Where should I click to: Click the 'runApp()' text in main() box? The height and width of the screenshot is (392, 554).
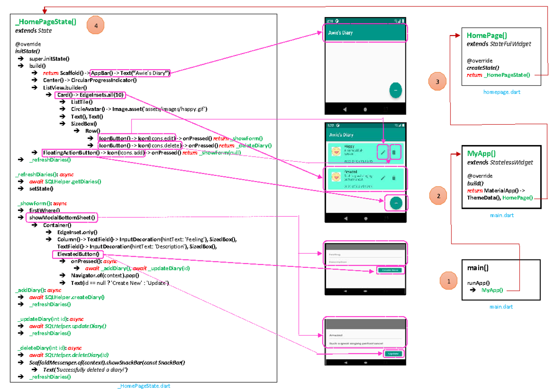(x=479, y=283)
